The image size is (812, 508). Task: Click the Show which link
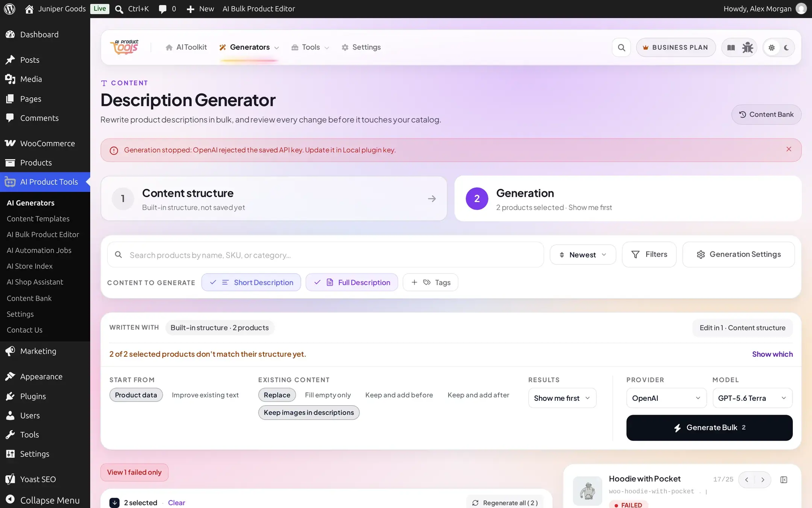click(x=772, y=354)
